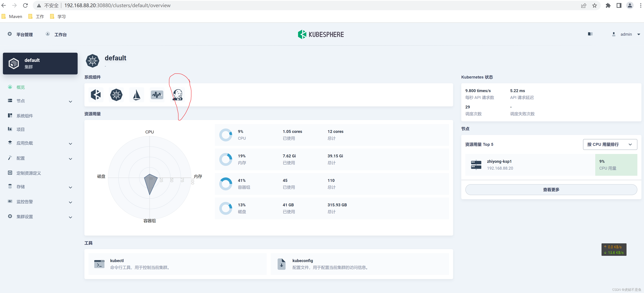Open the 按 CPU 用量排行 dropdown
644x293 pixels.
tap(610, 145)
